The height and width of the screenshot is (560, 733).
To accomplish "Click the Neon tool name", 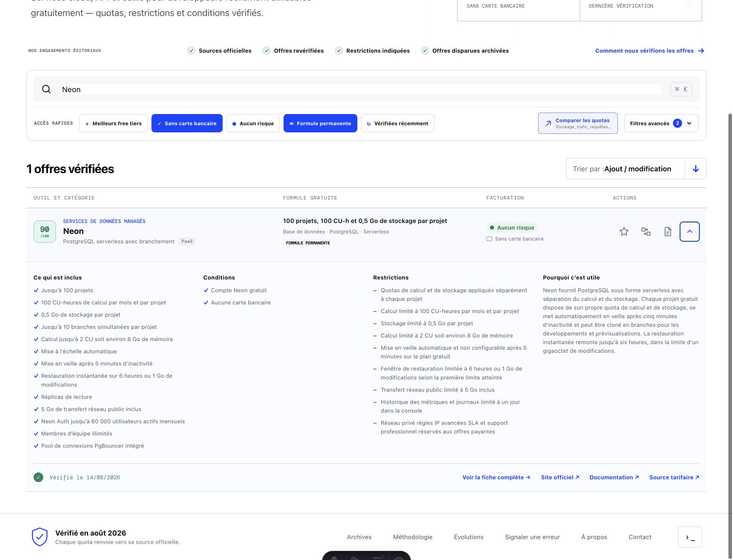I will (x=73, y=231).
